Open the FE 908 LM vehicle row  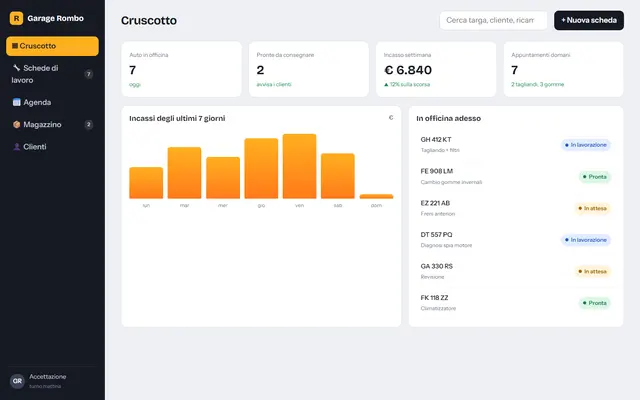coord(516,177)
